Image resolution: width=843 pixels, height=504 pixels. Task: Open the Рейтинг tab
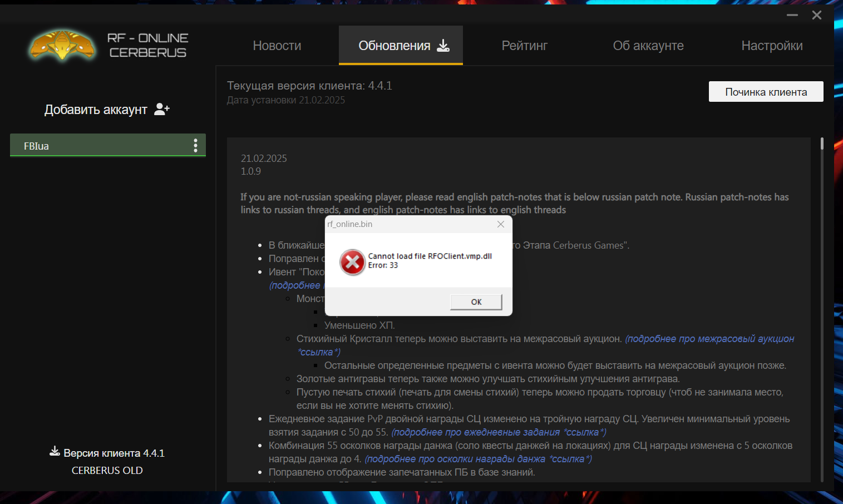tap(524, 46)
